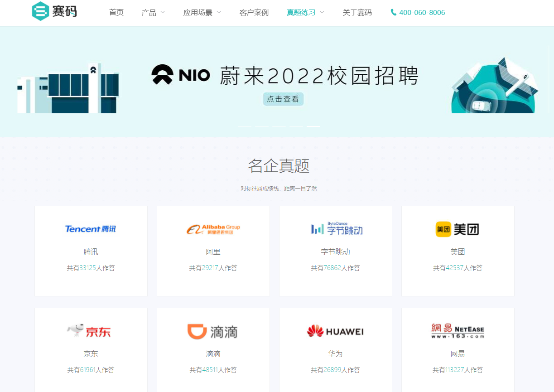Open the 应用场景 navigation item
Screen dimensions: 554x392
[x=198, y=13]
